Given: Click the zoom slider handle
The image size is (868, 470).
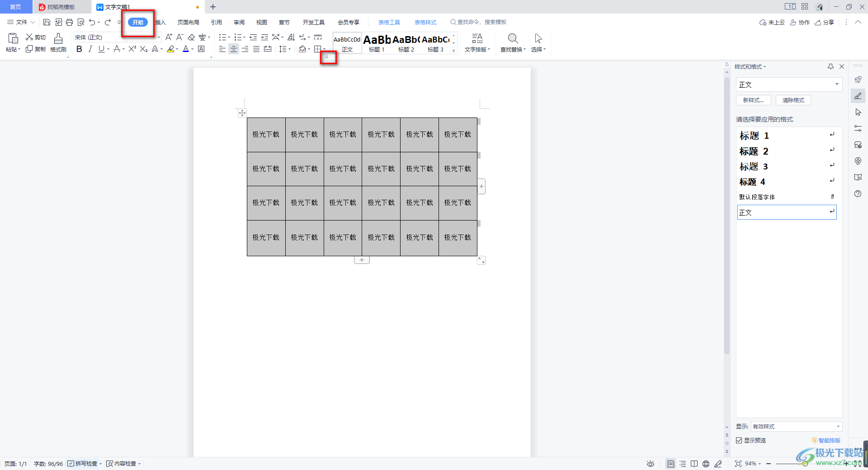Looking at the screenshot, I should (805, 464).
